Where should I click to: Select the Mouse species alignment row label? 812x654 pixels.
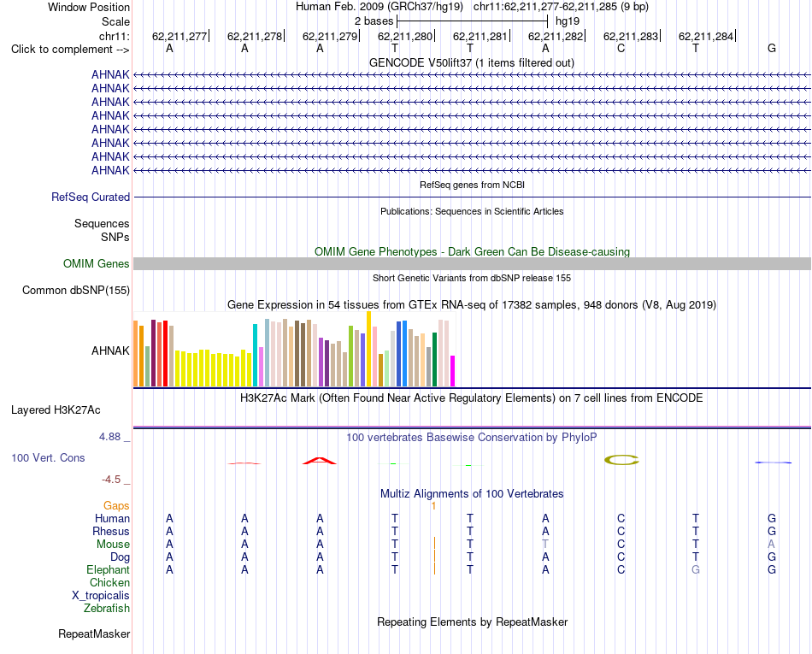coord(113,545)
